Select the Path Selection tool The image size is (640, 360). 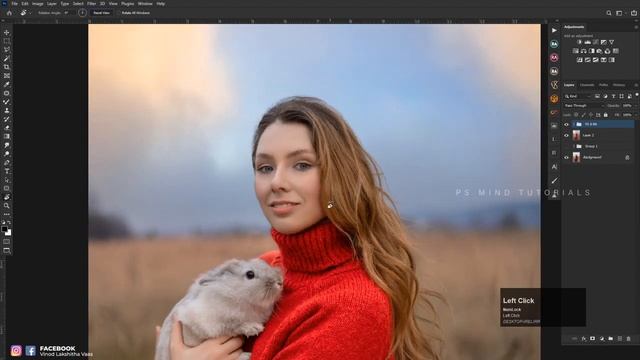[7, 180]
